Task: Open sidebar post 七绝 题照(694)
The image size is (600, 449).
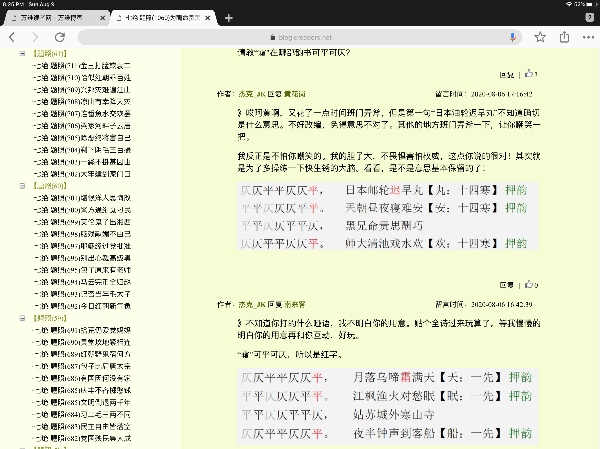Action: pos(82,282)
